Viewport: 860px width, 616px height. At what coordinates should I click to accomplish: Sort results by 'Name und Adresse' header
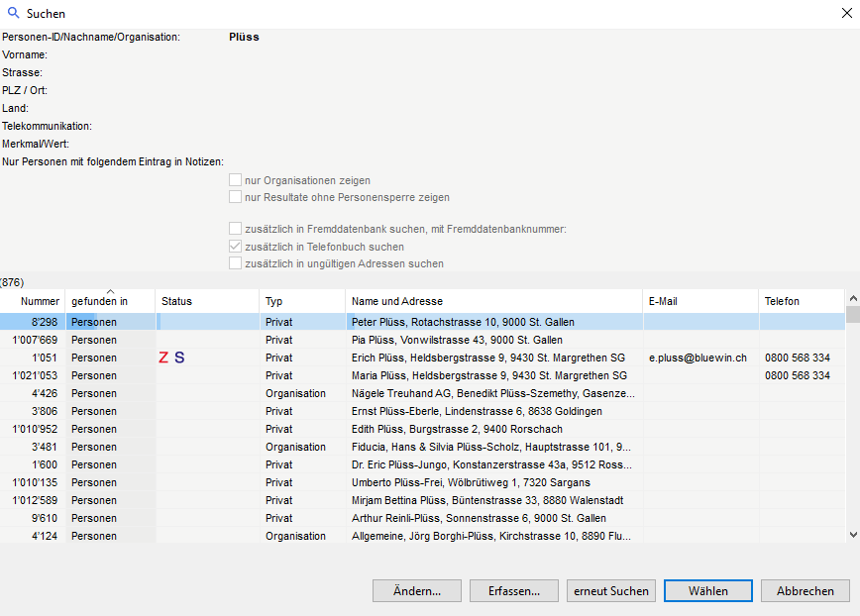pos(396,301)
